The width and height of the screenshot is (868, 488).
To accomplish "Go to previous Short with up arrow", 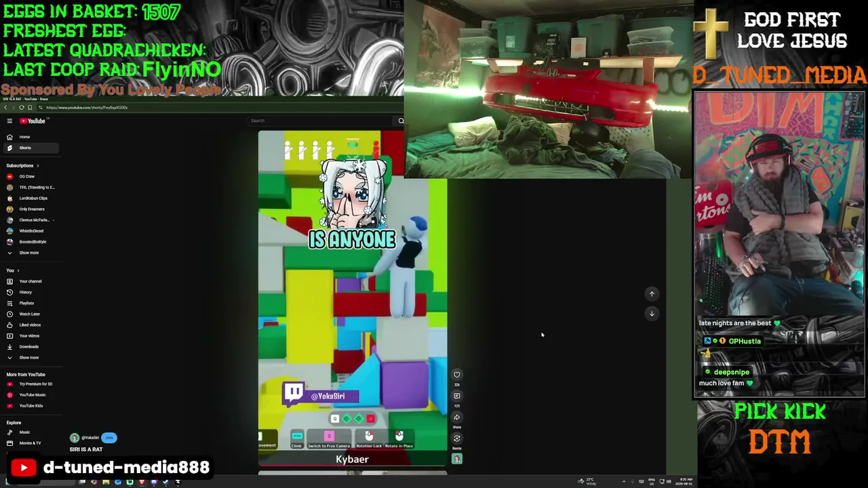I will coord(652,294).
